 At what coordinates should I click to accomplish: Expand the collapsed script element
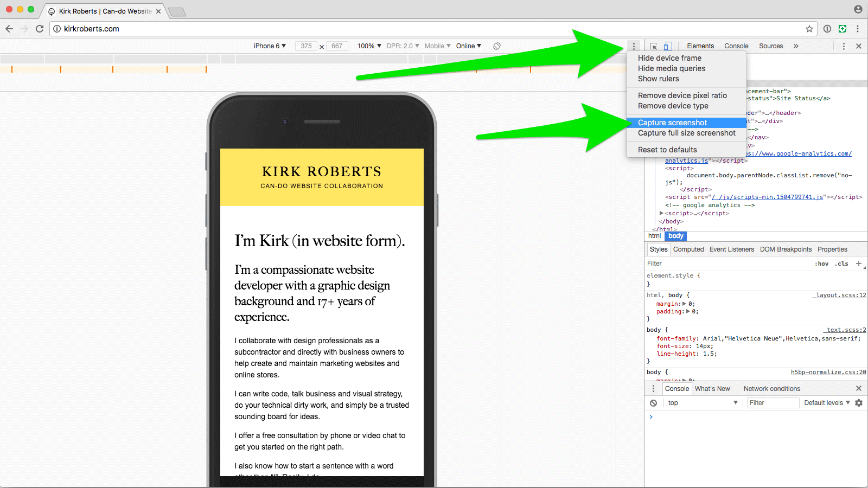point(661,214)
